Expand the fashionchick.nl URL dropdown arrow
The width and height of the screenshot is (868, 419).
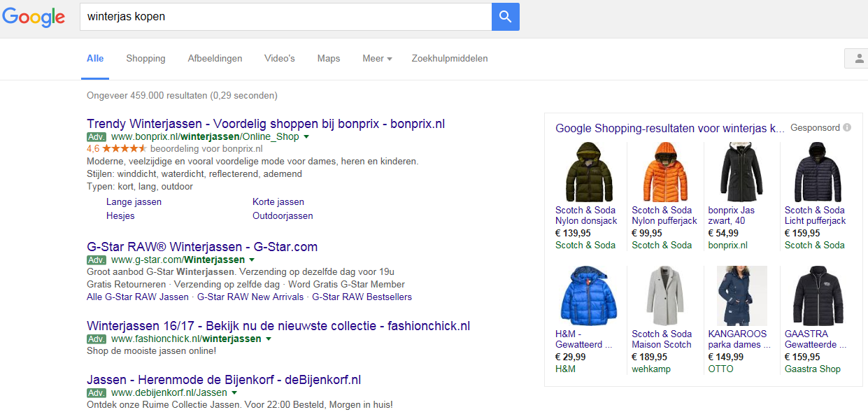[268, 339]
